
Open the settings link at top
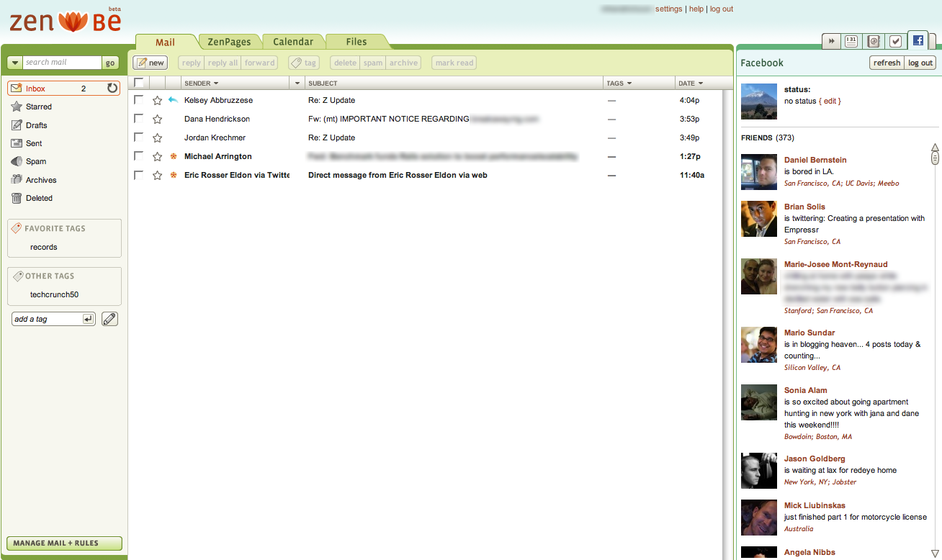668,9
